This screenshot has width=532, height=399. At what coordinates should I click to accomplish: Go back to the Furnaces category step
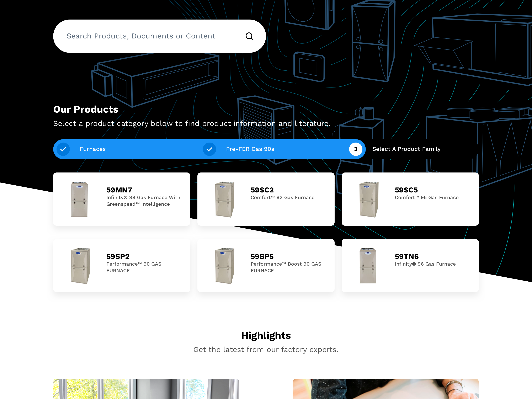pyautogui.click(x=93, y=149)
